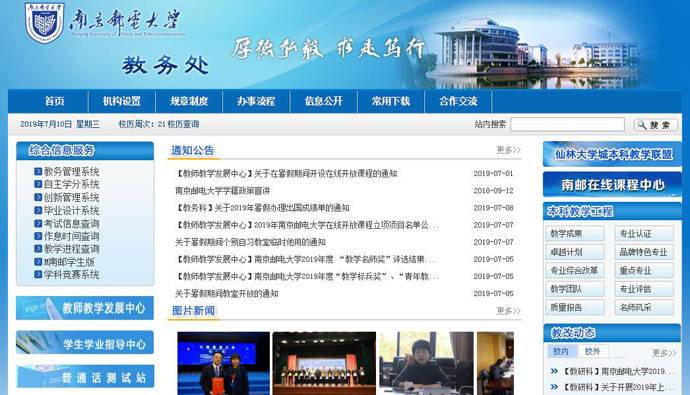The width and height of the screenshot is (690, 395).
Task: Open the 普通话测试站 banner
Action: click(85, 377)
